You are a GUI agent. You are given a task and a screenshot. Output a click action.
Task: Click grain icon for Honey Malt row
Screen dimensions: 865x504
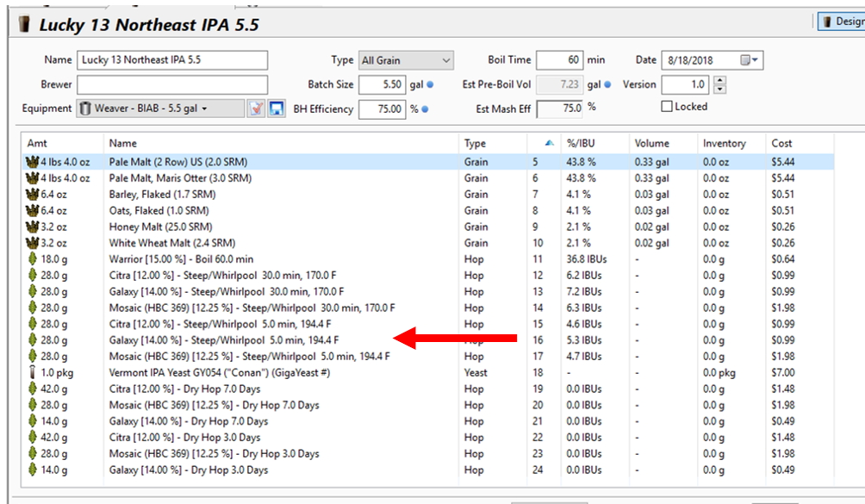point(32,227)
